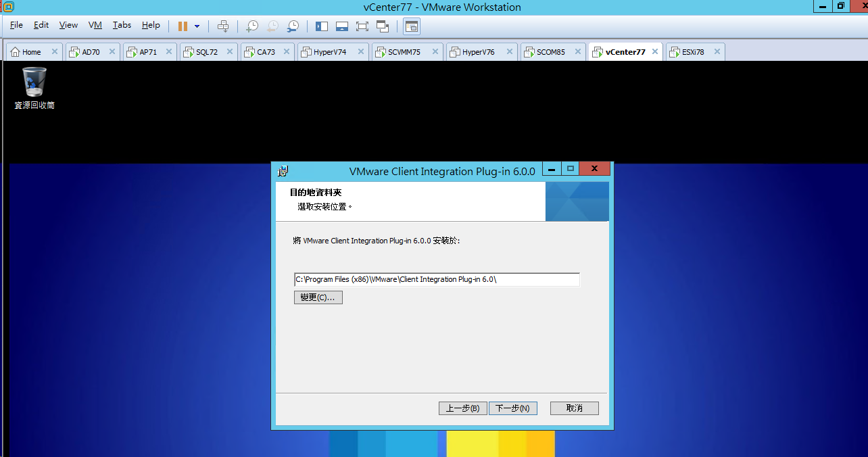The width and height of the screenshot is (868, 457).
Task: Switch to Unity mode icon
Action: (383, 26)
